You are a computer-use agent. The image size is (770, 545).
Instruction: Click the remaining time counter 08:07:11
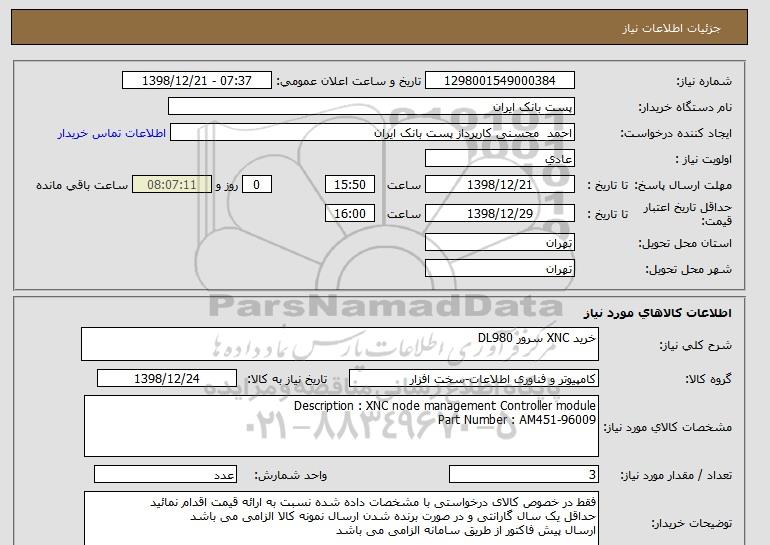point(172,185)
